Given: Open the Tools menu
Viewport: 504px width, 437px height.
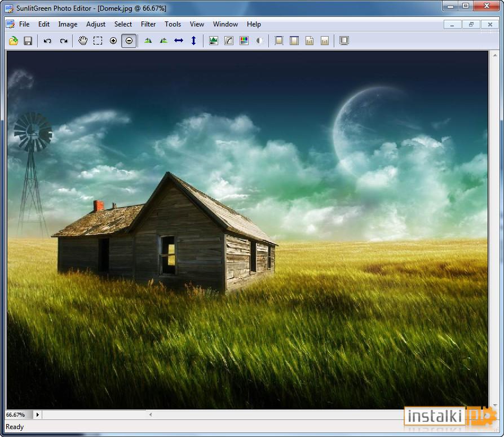Looking at the screenshot, I should (173, 24).
